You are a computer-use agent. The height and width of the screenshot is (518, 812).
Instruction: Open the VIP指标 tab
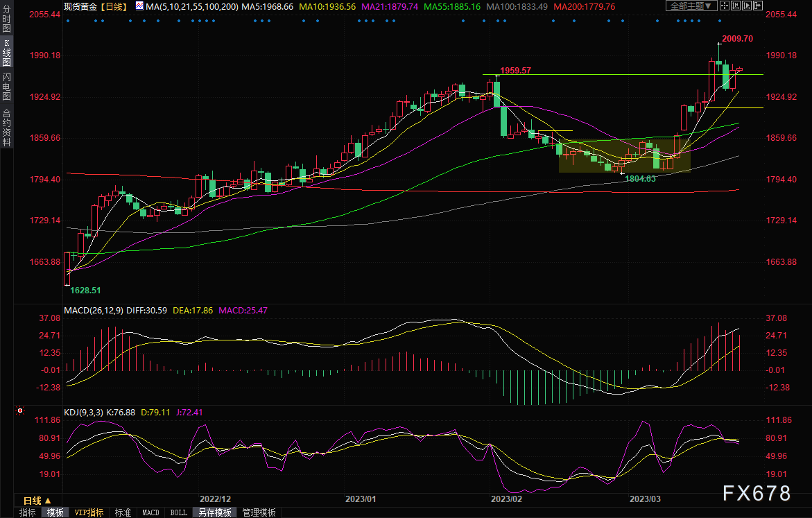coord(89,512)
